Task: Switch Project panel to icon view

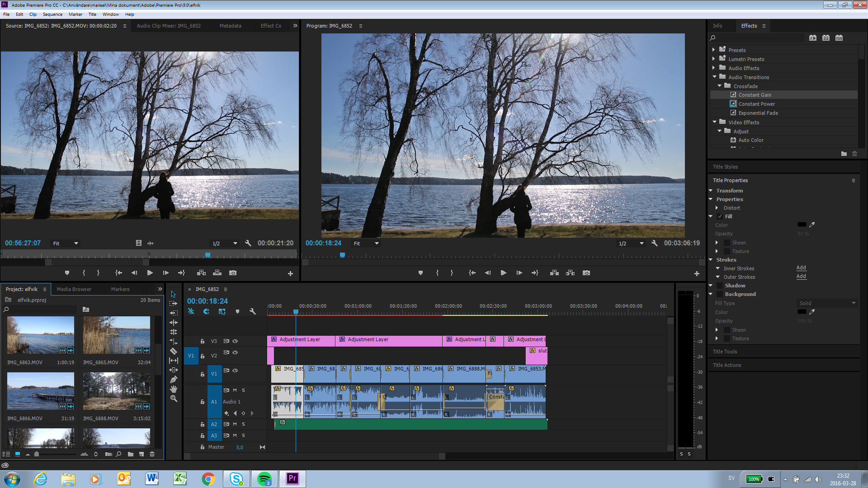Action: click(18, 454)
